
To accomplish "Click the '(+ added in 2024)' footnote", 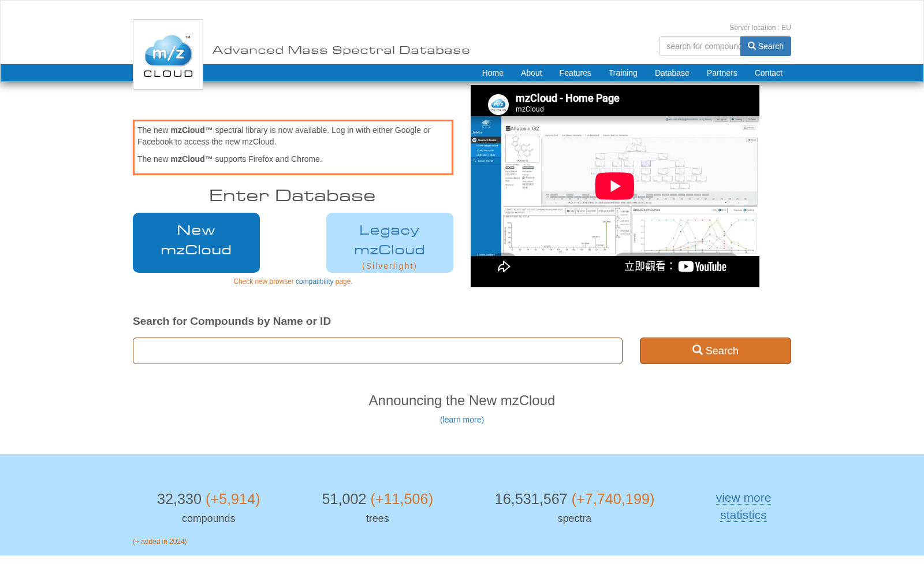I will click(160, 542).
